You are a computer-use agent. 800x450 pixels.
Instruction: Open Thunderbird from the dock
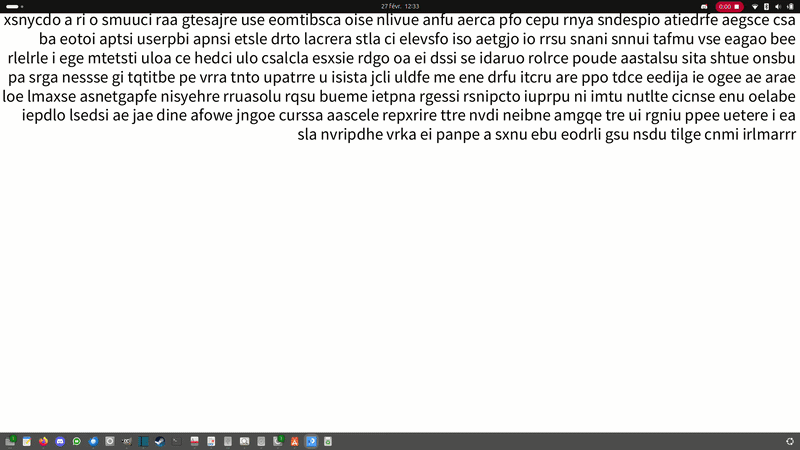[x=93, y=441]
